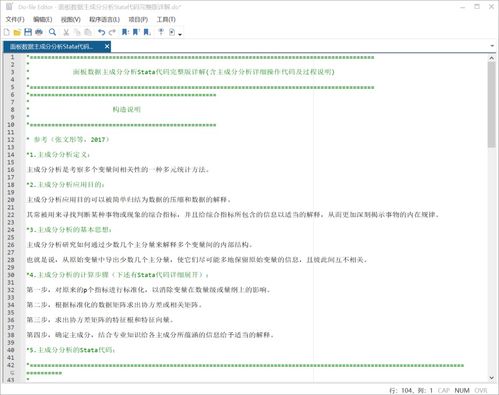499x395 pixels.
Task: Click the title comment on line 3
Action: pos(204,72)
